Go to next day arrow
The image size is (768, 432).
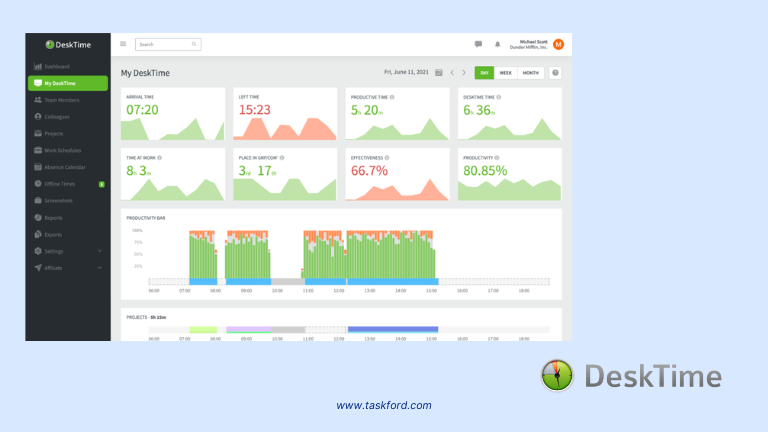coord(464,72)
